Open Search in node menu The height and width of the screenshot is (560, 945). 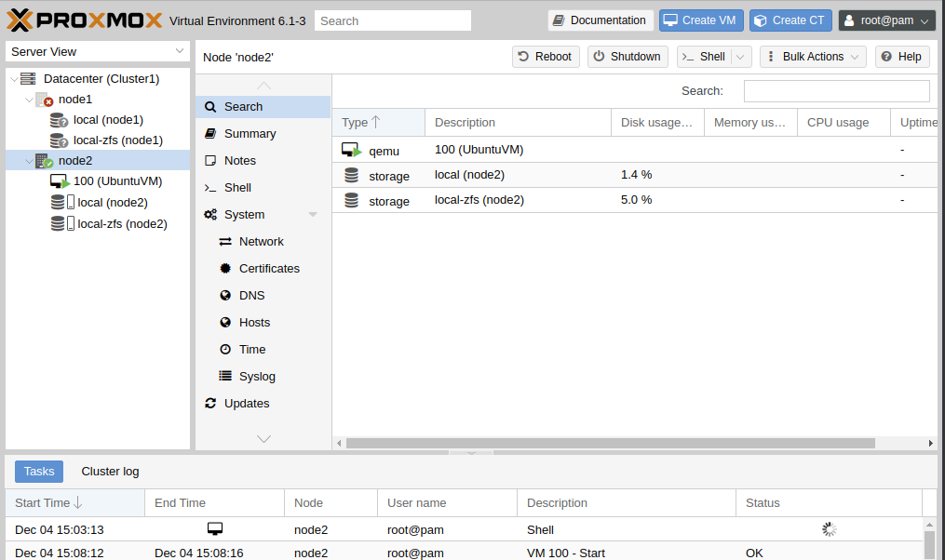(x=263, y=107)
